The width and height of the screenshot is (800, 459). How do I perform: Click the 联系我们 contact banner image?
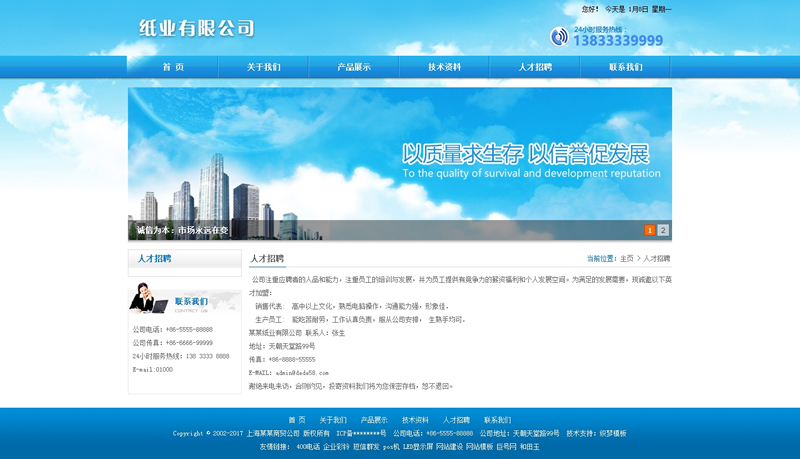(185, 299)
